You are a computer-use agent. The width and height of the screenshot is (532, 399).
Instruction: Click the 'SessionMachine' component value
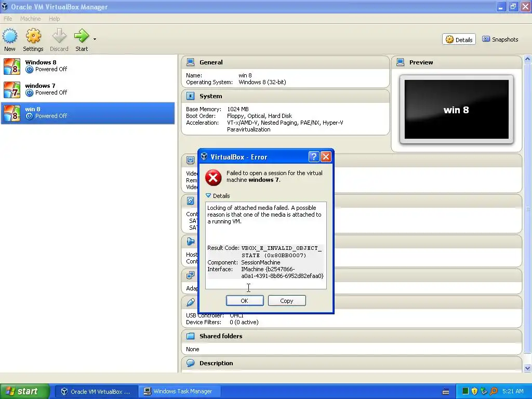pyautogui.click(x=261, y=262)
